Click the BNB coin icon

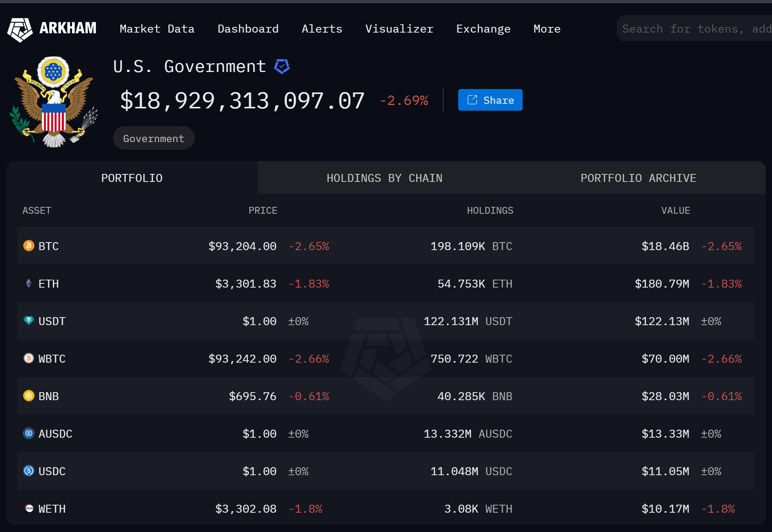tap(29, 396)
